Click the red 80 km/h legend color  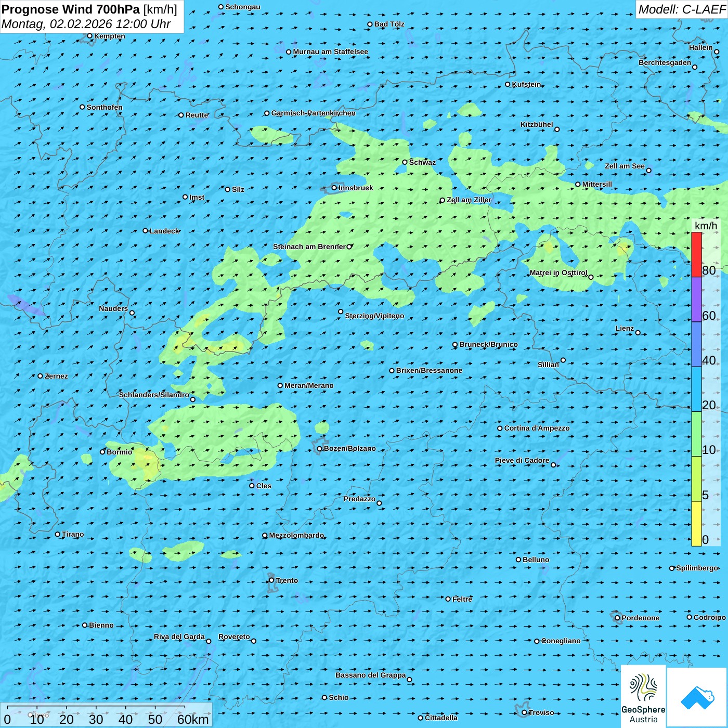click(x=696, y=254)
